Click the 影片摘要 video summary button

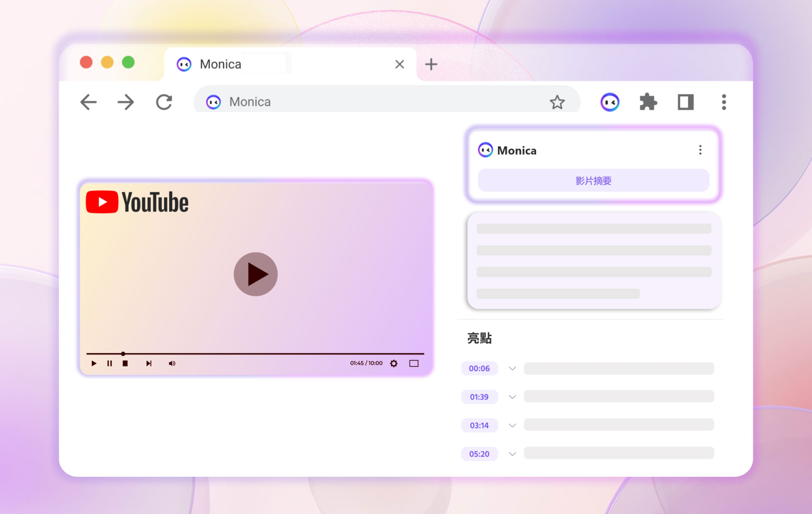click(593, 181)
